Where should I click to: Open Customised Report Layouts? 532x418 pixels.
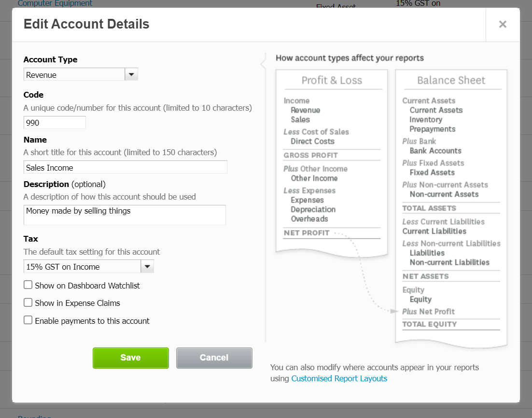339,378
